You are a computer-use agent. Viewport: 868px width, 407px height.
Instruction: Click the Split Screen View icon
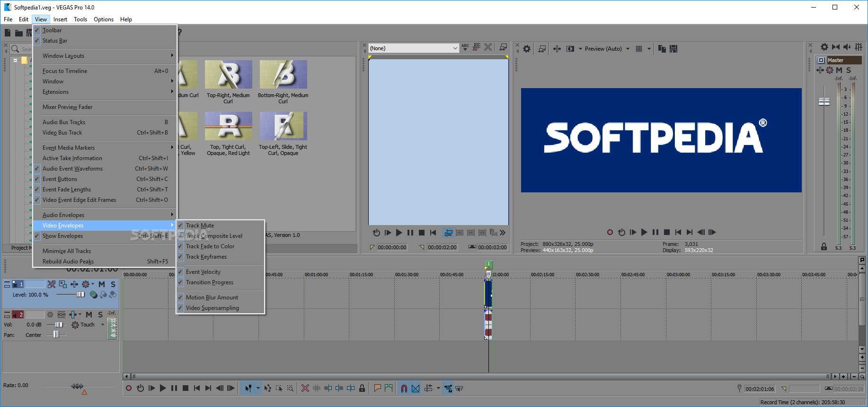pyautogui.click(x=570, y=48)
